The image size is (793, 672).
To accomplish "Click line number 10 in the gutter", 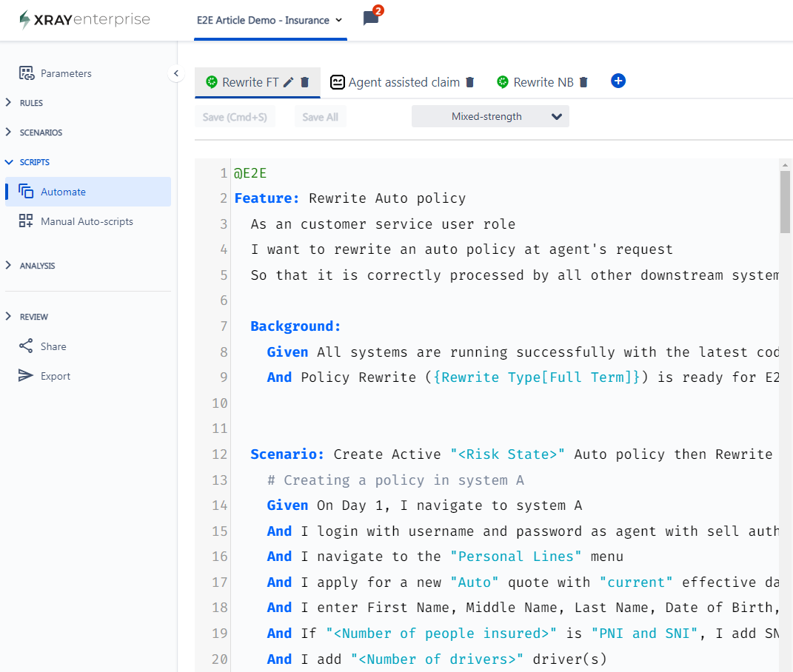I will point(219,403).
